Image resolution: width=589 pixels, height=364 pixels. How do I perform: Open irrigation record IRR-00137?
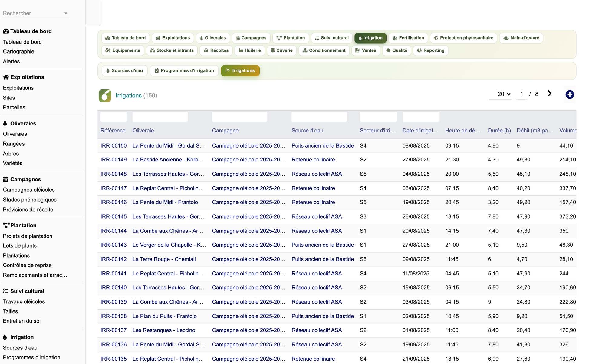coord(114,330)
